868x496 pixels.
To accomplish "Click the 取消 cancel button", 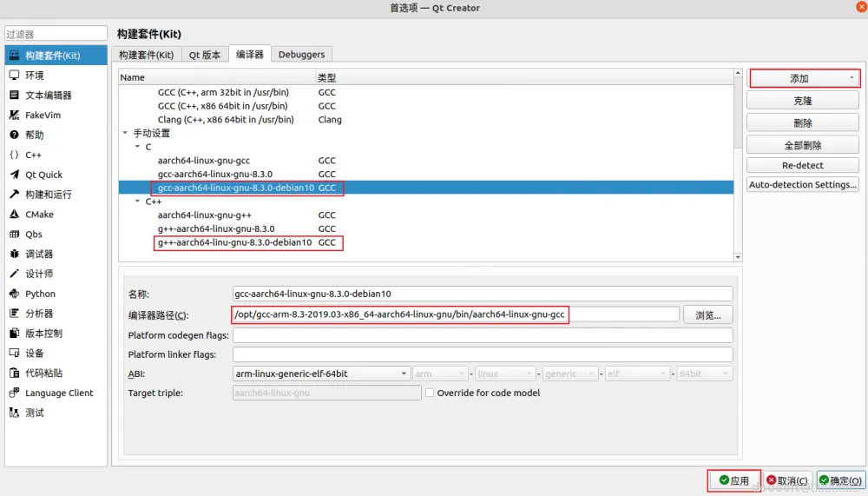I will click(787, 480).
